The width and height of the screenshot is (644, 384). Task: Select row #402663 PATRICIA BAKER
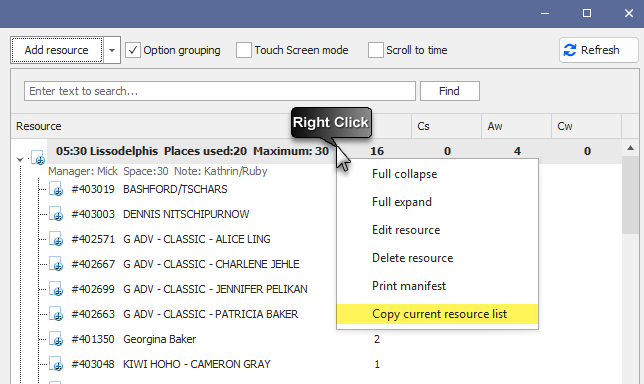[185, 315]
